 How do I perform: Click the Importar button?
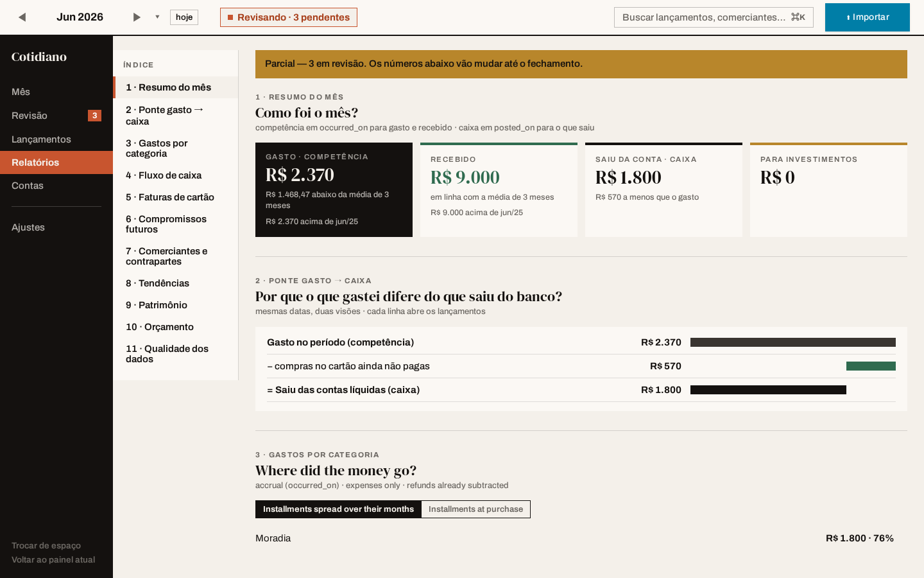868,17
